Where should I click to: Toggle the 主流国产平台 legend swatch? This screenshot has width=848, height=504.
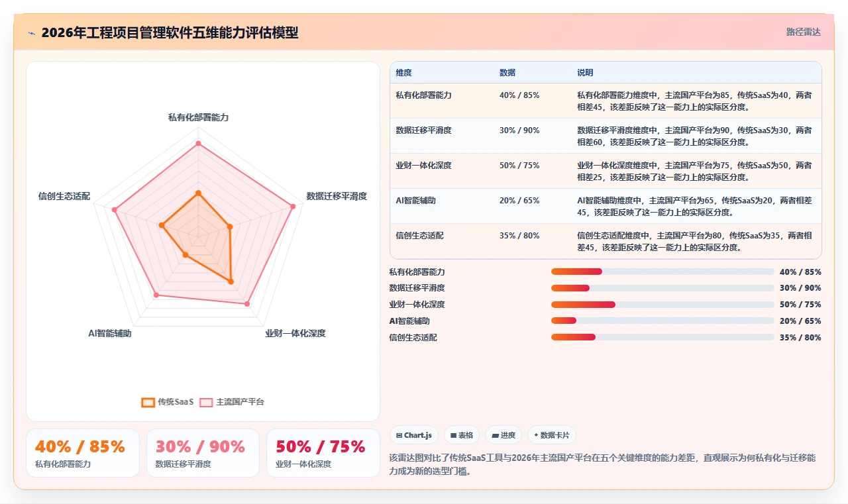pos(207,402)
